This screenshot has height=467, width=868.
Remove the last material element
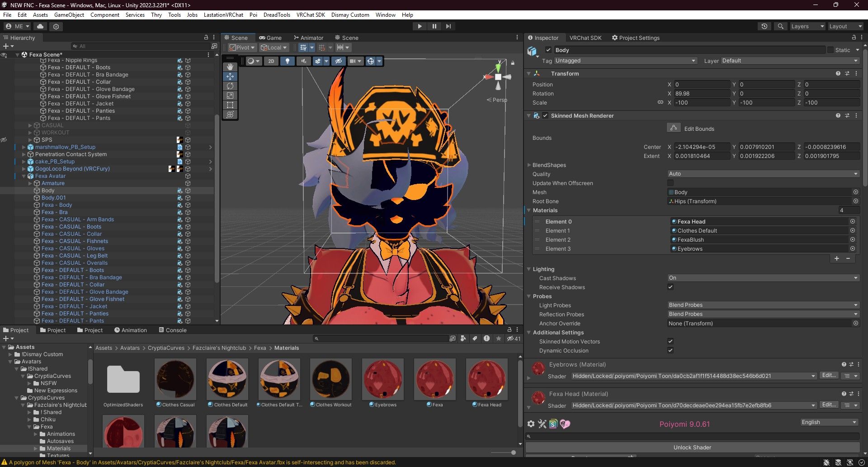(848, 258)
